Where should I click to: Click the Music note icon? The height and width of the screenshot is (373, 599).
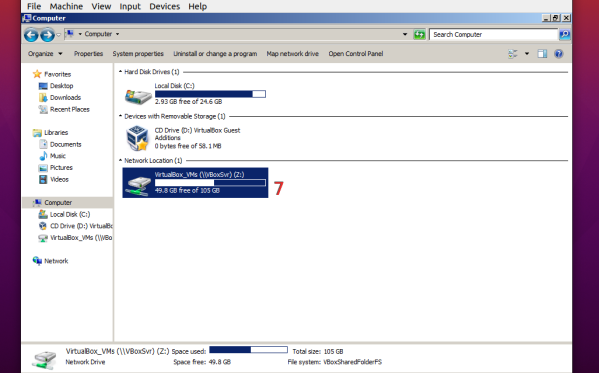point(43,156)
